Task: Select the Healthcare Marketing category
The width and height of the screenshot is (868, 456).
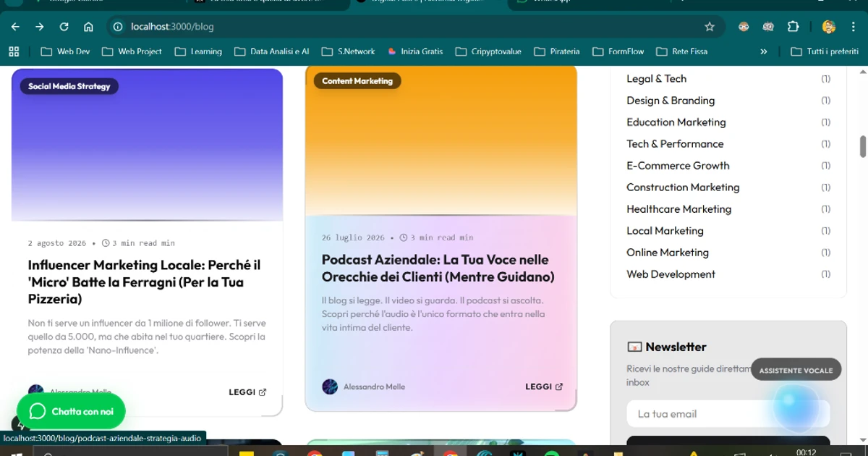Action: coord(678,209)
